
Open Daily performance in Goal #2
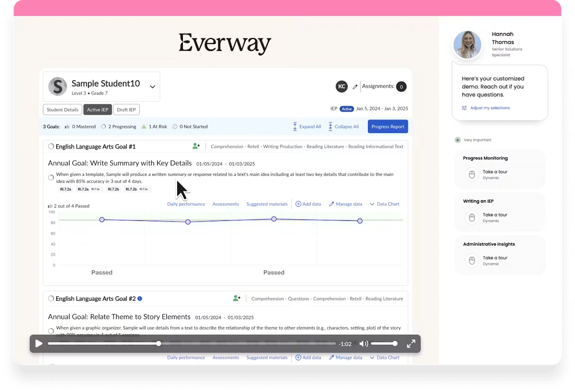coord(186,357)
